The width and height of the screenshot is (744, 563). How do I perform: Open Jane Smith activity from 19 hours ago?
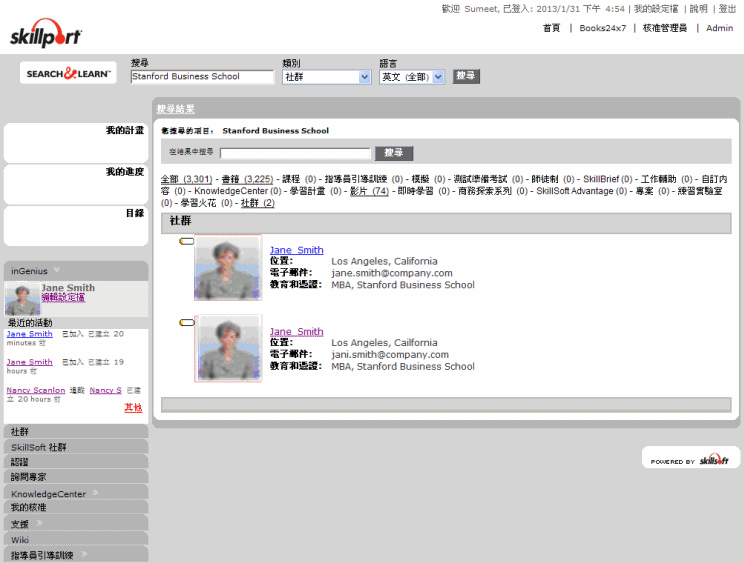(x=29, y=362)
